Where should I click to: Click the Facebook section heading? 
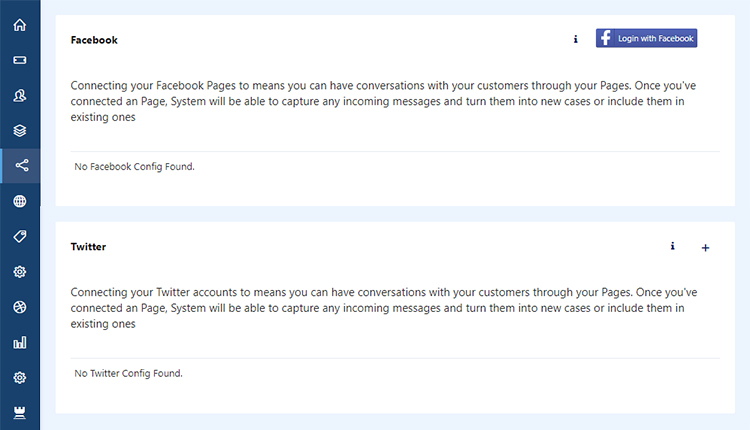pos(94,40)
